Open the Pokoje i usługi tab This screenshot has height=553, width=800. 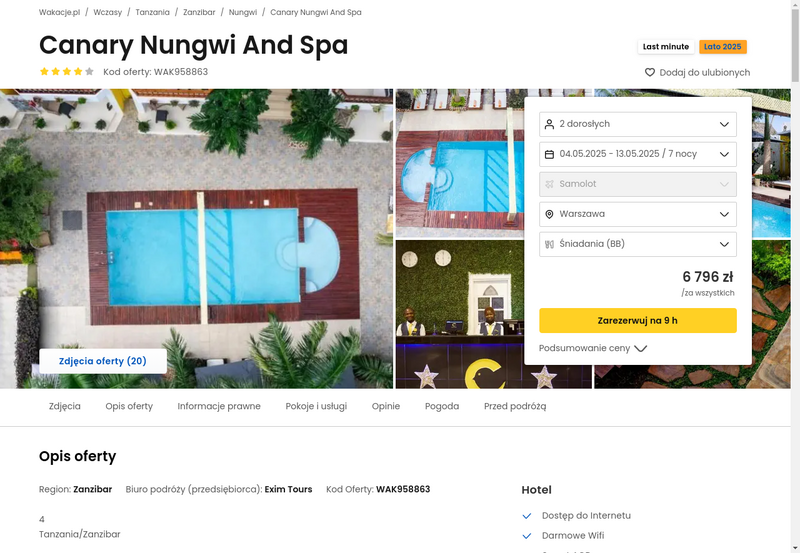[316, 407]
